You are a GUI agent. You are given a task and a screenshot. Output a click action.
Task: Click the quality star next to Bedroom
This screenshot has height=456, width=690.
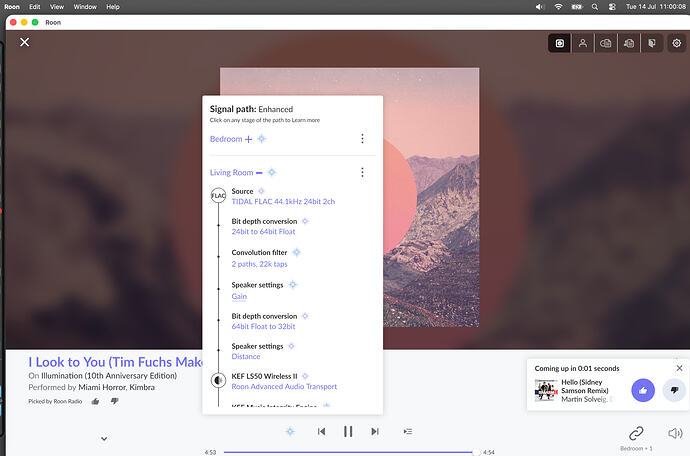pyautogui.click(x=262, y=139)
